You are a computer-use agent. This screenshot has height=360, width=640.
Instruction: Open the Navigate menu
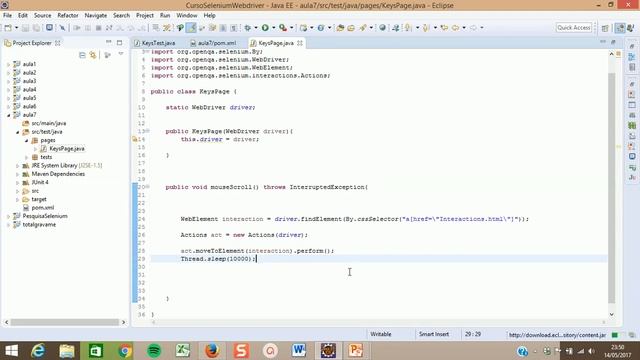[x=96, y=16]
